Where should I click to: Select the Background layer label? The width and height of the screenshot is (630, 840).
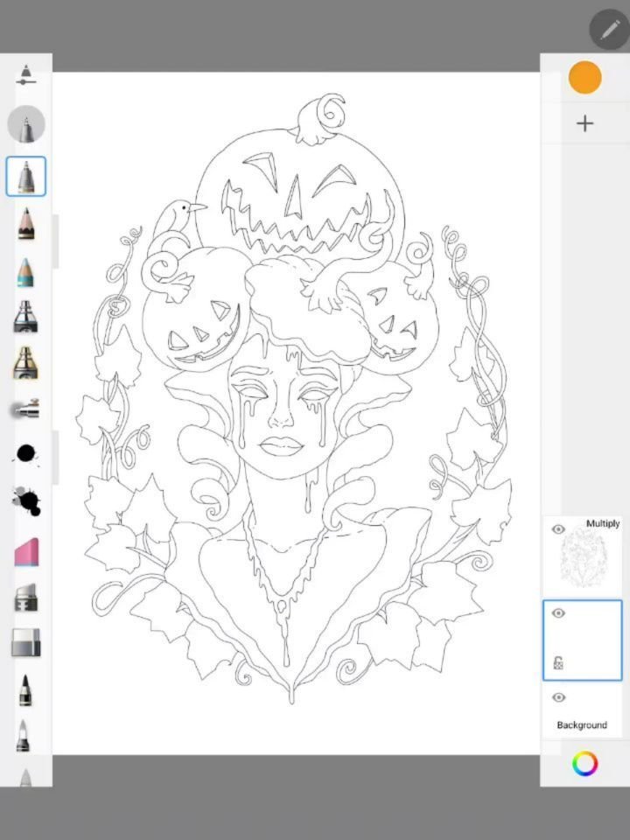point(582,724)
